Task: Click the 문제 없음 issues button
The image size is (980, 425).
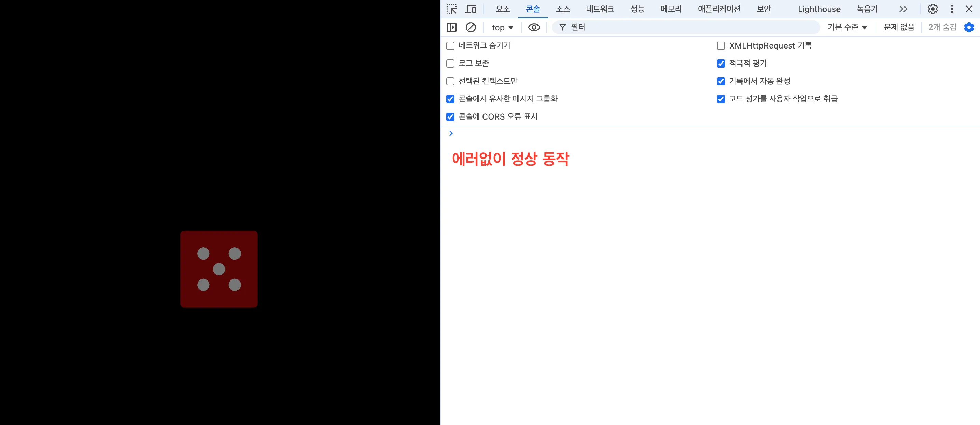Action: (899, 27)
